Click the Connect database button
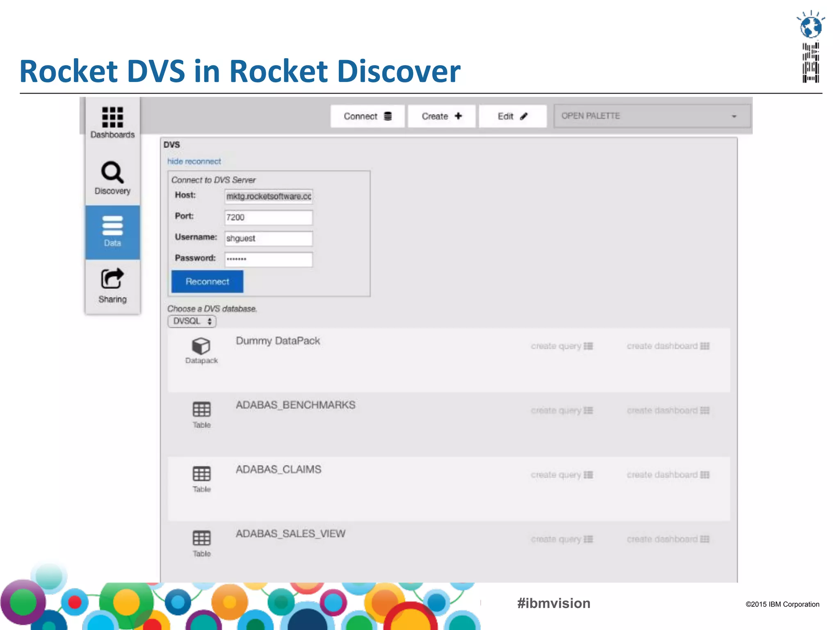 click(367, 116)
